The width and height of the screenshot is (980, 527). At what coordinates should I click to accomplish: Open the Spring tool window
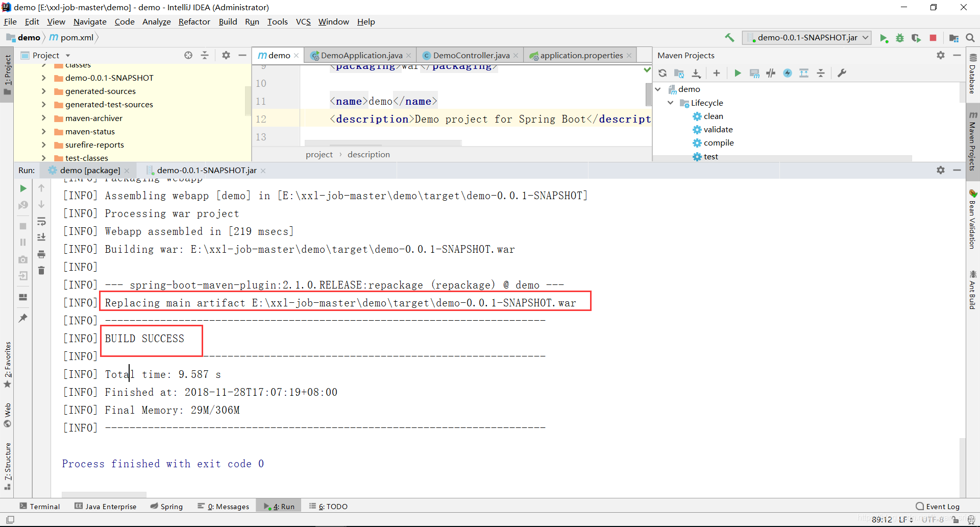(166, 506)
